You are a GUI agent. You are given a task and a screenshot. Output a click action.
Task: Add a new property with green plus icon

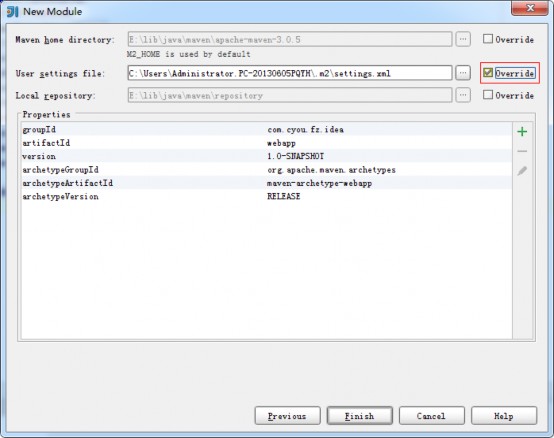(522, 132)
